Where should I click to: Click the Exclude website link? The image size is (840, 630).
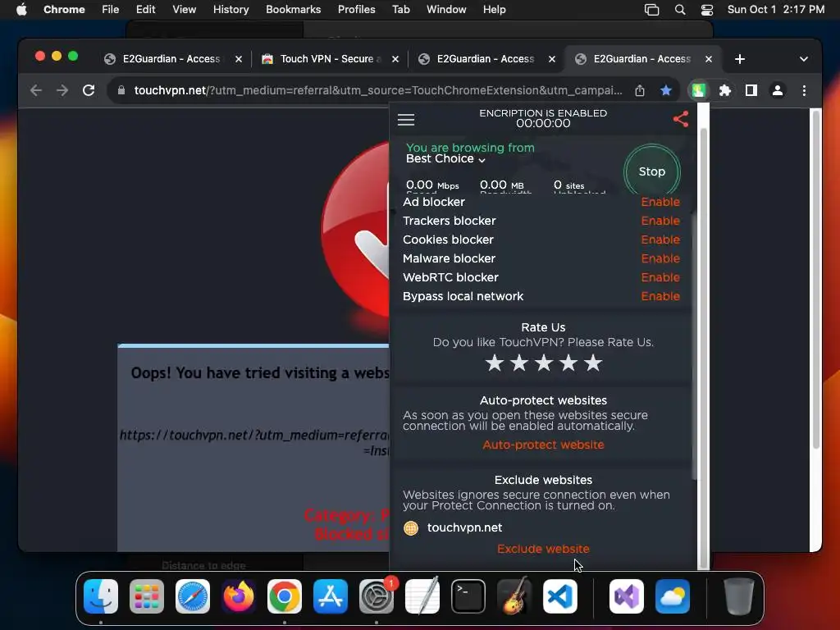pyautogui.click(x=543, y=549)
